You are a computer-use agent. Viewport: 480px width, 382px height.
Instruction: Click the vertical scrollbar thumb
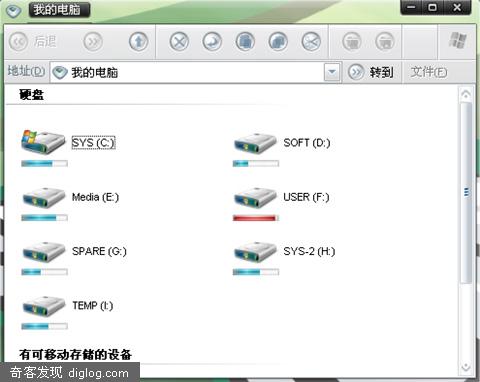pyautogui.click(x=466, y=193)
